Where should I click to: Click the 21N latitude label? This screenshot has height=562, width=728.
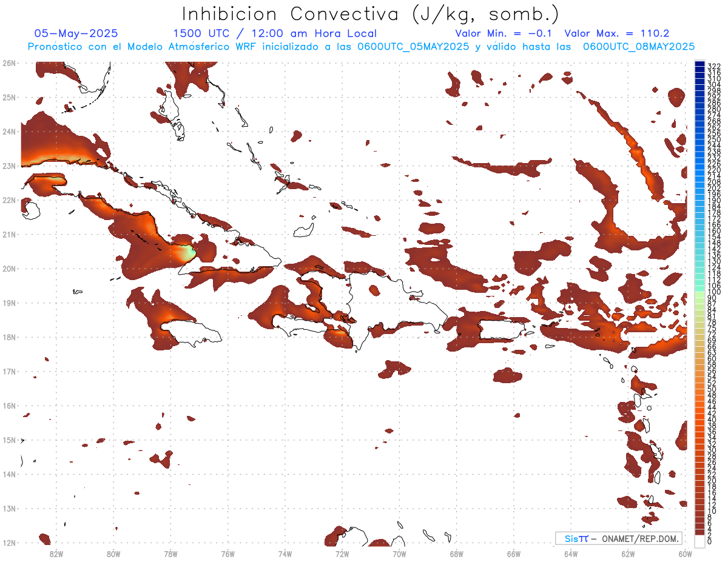(9, 234)
